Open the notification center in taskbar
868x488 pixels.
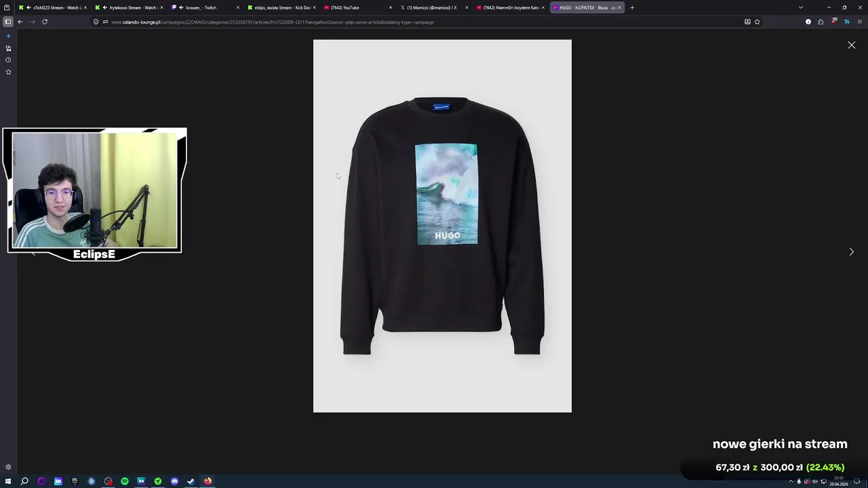pos(857,481)
